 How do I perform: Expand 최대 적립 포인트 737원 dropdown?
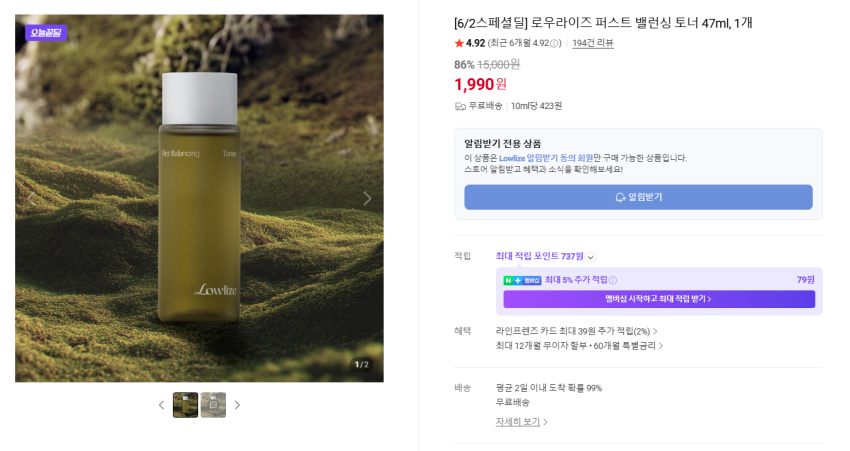(591, 257)
